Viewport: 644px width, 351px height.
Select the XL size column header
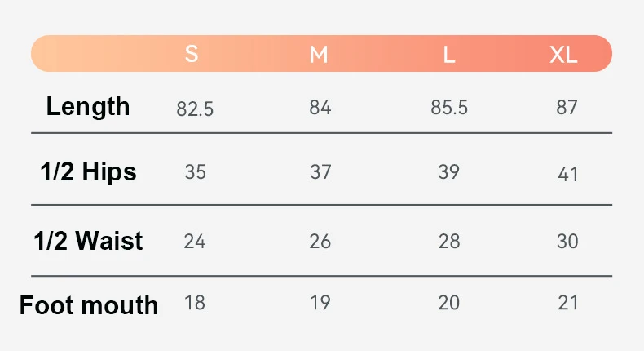tap(563, 55)
